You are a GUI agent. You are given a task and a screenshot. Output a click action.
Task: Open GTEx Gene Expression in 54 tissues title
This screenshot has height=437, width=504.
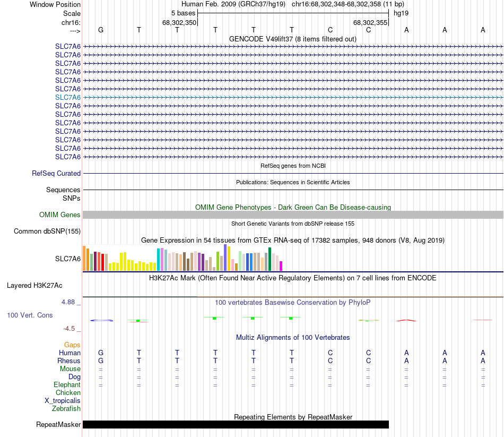[293, 241]
